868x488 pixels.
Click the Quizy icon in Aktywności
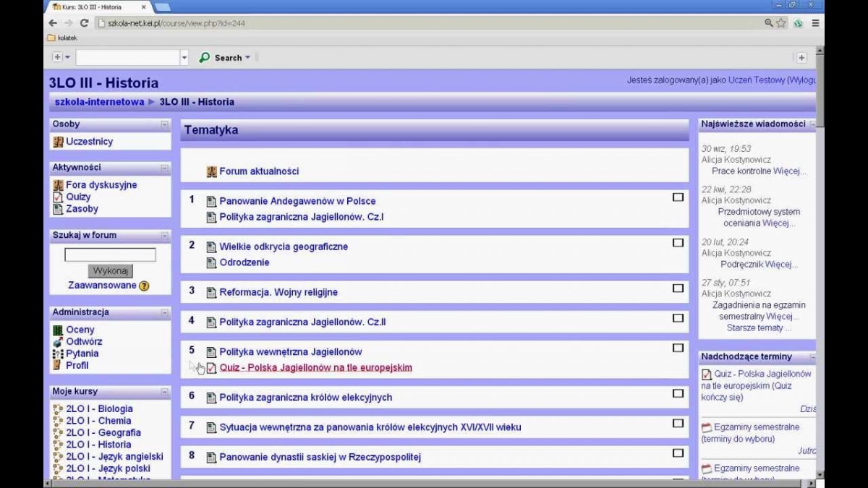[58, 197]
